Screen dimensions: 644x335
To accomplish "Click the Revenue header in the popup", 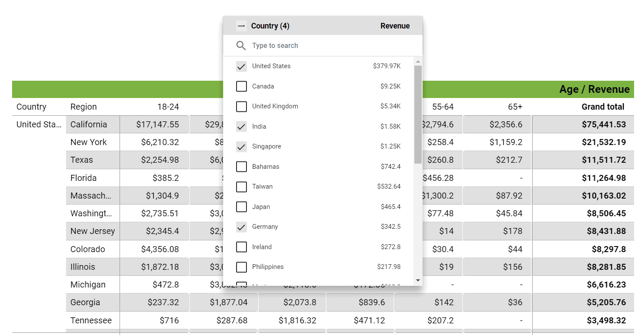I will (x=395, y=25).
